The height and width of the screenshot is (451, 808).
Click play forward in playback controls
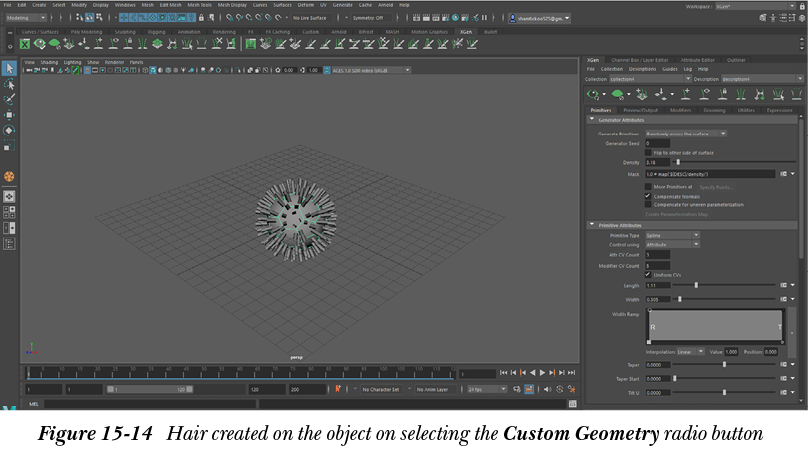pyautogui.click(x=542, y=372)
